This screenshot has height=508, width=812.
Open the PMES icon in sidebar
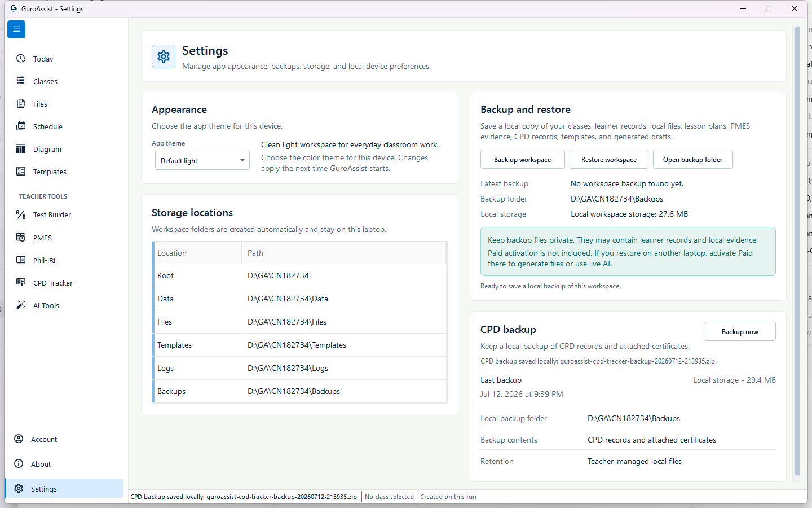[21, 237]
